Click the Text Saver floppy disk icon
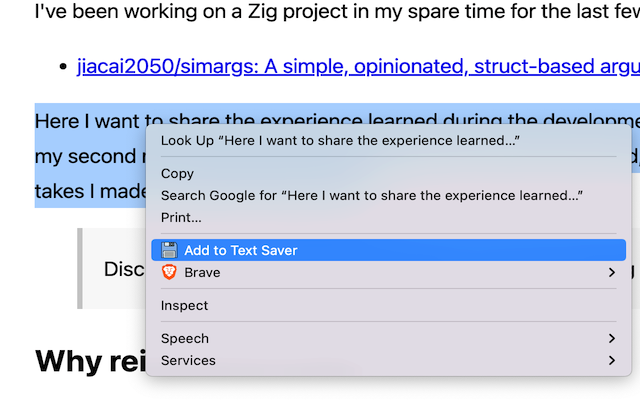 [x=169, y=250]
